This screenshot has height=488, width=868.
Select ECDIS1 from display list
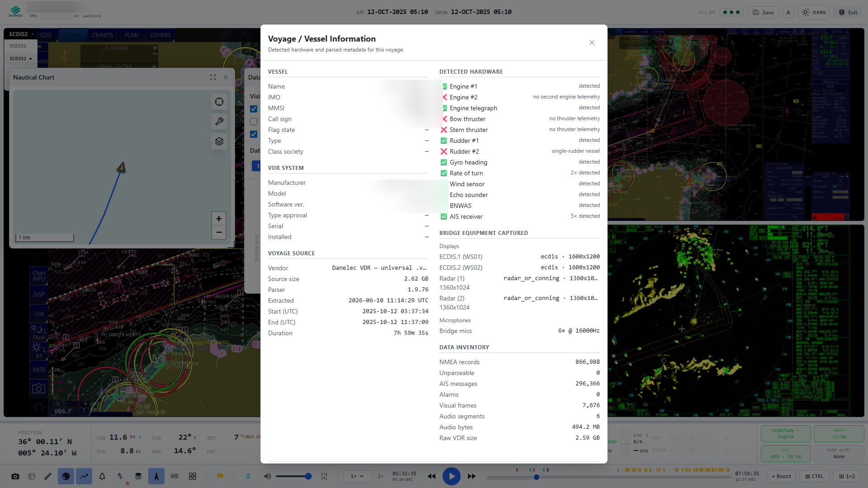tap(21, 46)
